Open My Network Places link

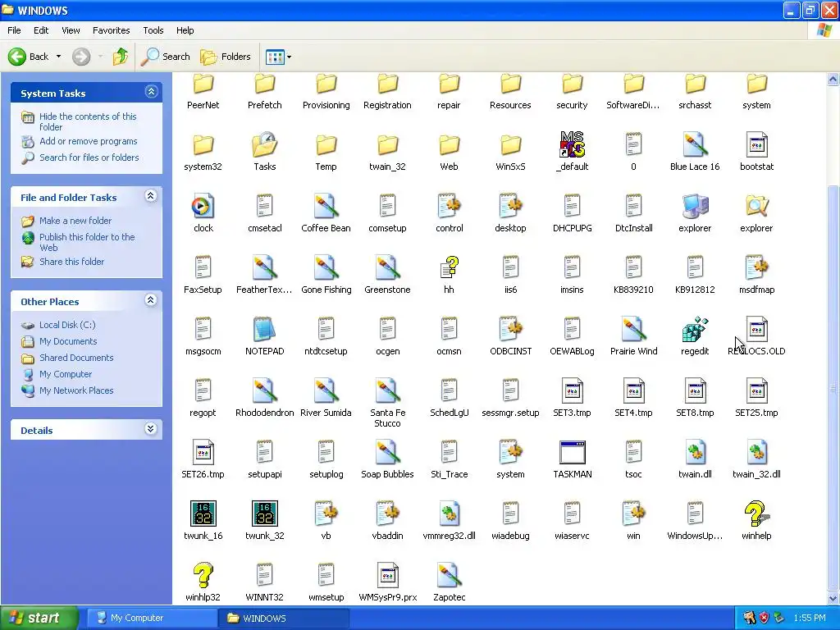(76, 390)
